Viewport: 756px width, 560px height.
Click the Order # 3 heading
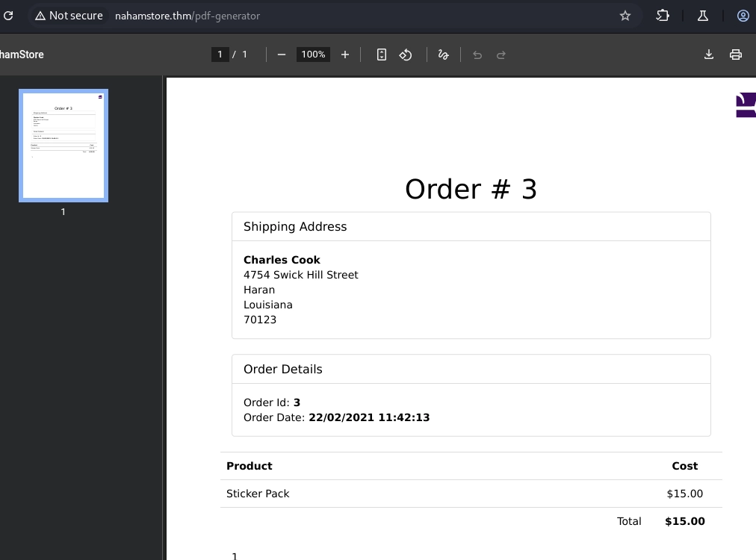(x=471, y=189)
